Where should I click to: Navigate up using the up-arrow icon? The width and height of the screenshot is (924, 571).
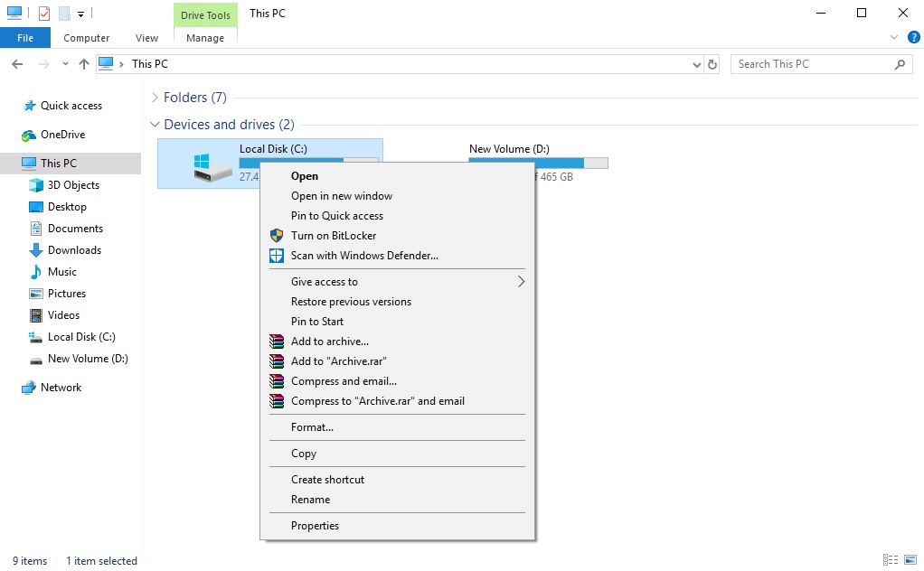point(83,63)
